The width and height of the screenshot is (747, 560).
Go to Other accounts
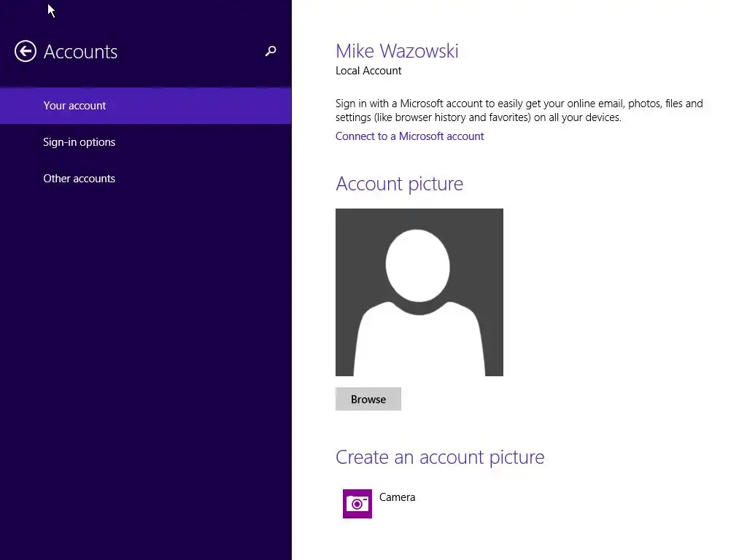[x=146, y=179]
